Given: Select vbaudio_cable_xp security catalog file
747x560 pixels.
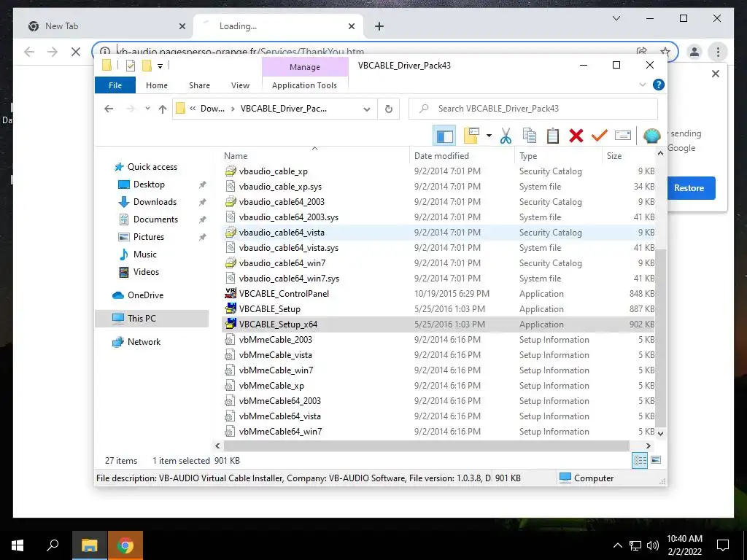Looking at the screenshot, I should [274, 171].
